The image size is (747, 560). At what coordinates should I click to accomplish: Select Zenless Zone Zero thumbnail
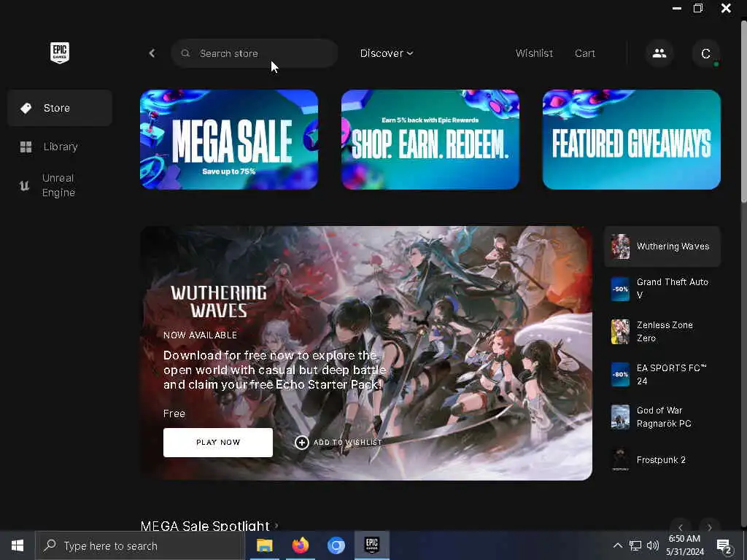pyautogui.click(x=620, y=332)
